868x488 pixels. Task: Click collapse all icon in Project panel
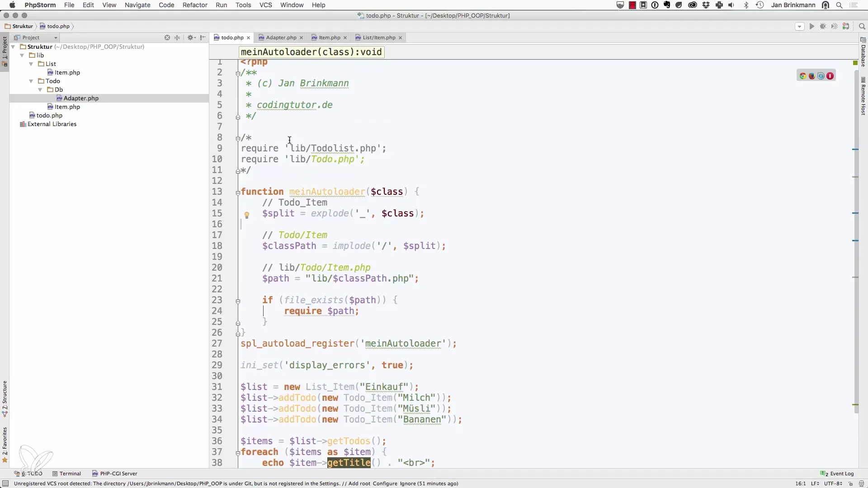click(177, 38)
